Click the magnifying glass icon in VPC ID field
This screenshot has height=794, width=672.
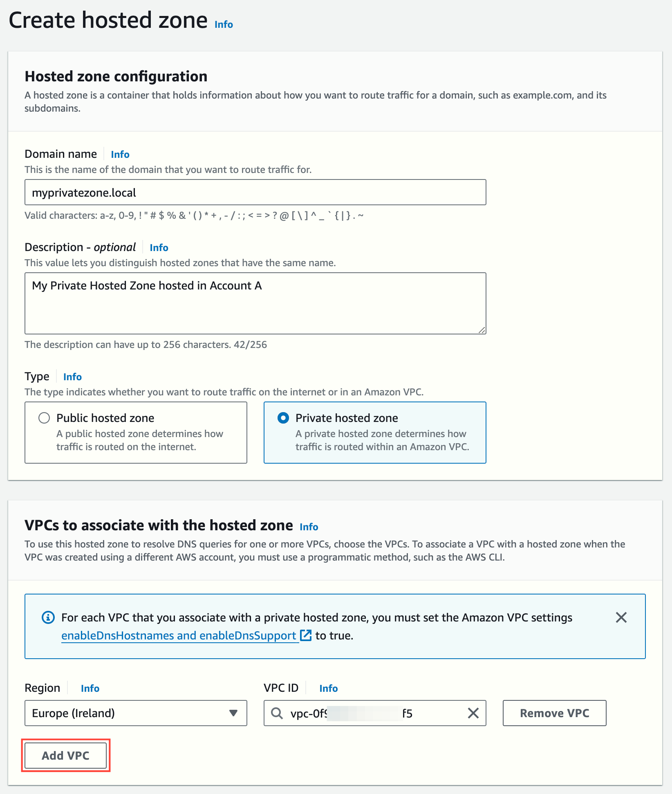tap(277, 713)
